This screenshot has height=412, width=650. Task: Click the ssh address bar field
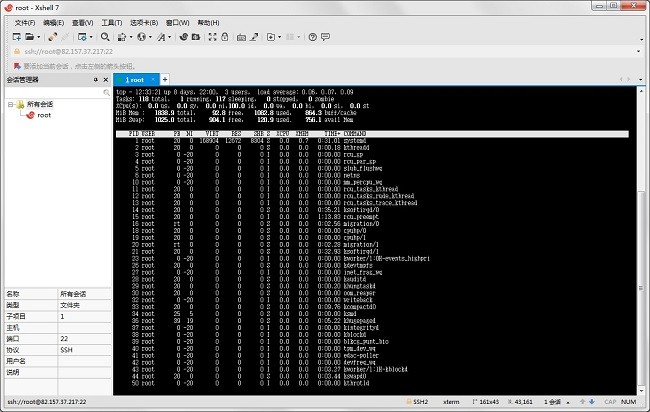pyautogui.click(x=300, y=51)
